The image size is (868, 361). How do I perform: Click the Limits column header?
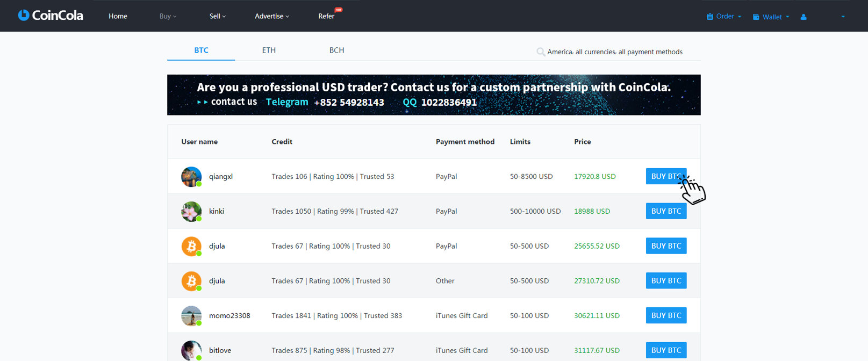click(520, 142)
